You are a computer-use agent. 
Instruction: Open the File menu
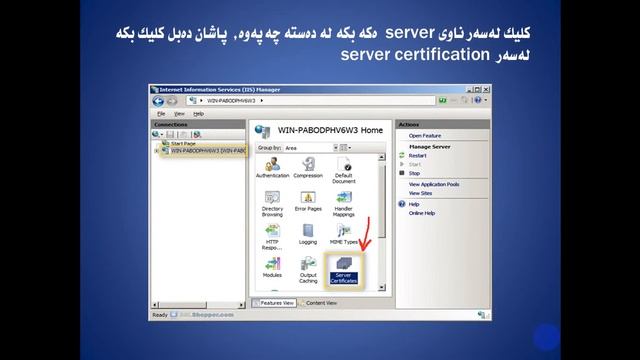tap(161, 114)
